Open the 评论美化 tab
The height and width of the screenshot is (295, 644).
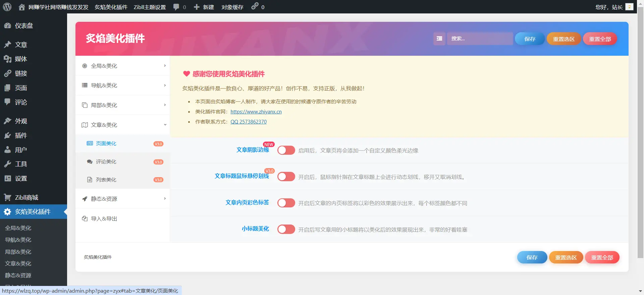point(123,162)
